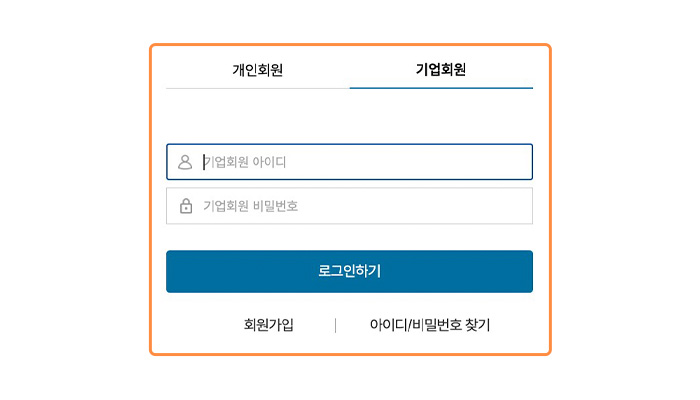The height and width of the screenshot is (400, 700).
Task: Select the lock icon beside 비밀번호 placeholder
Action: [x=186, y=206]
